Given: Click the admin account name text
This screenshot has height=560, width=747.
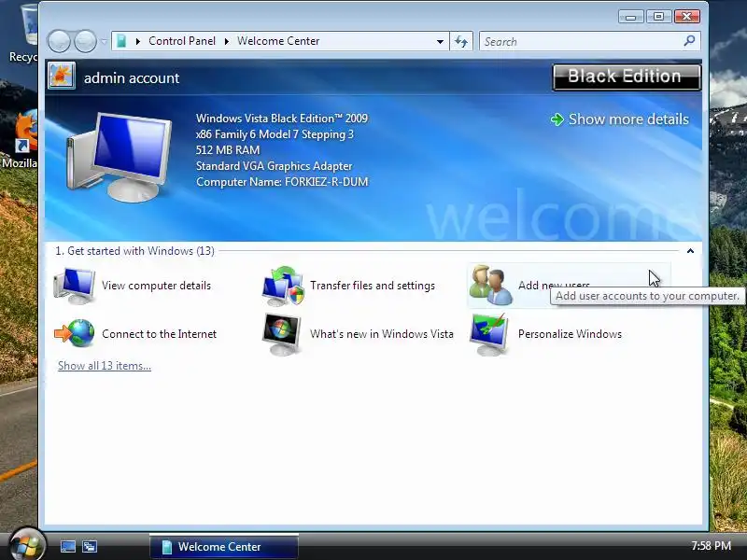Looking at the screenshot, I should coord(132,78).
